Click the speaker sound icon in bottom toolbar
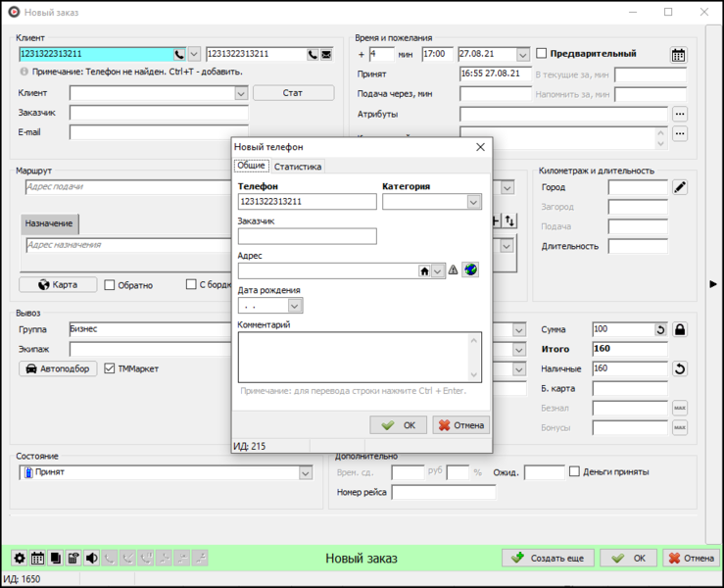724x588 pixels. pyautogui.click(x=91, y=559)
